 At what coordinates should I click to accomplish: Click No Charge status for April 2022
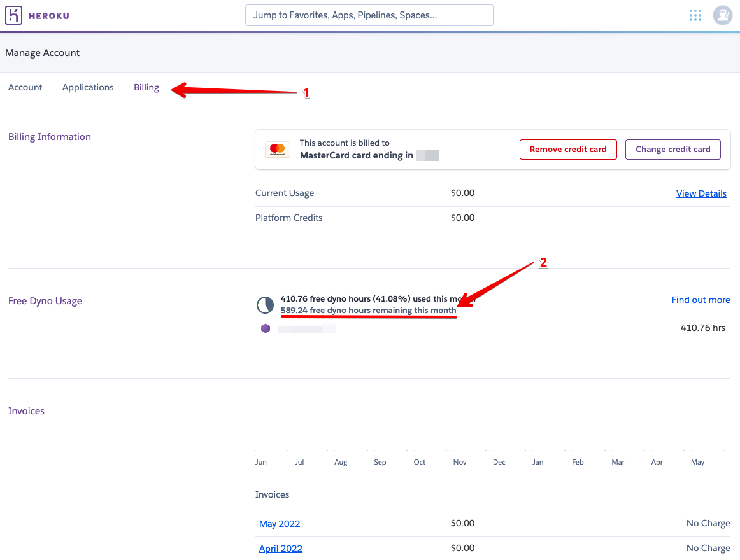coord(708,548)
